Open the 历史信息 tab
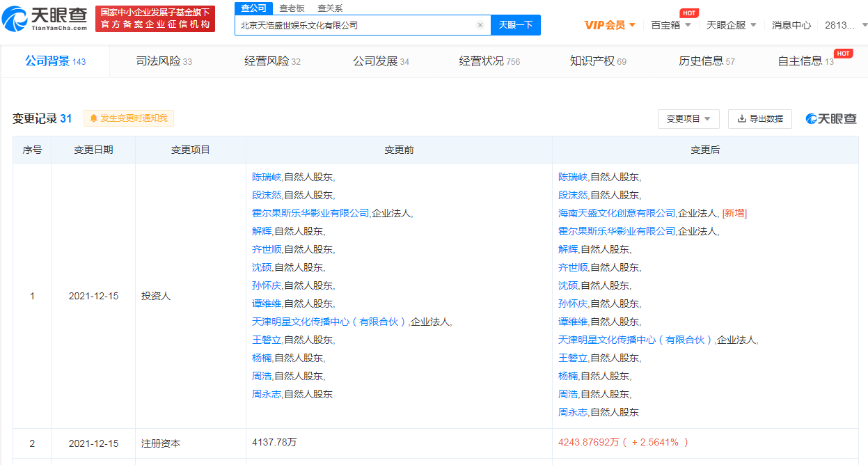The width and height of the screenshot is (868, 465). [x=707, y=61]
